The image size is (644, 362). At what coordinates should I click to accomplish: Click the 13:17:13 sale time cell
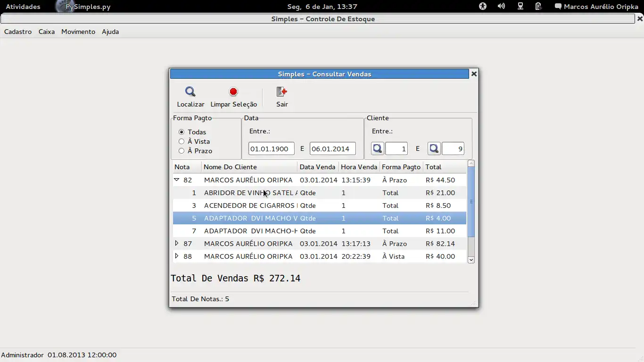(x=356, y=244)
